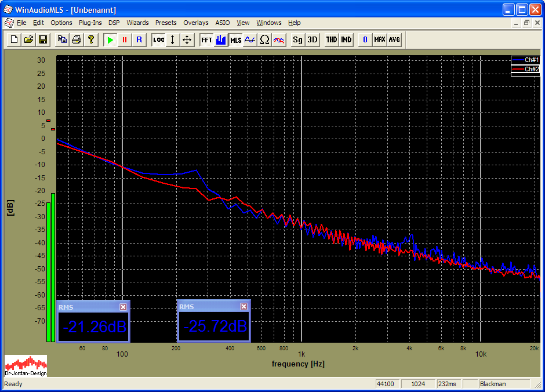545x392 pixels.
Task: Select the MLS measurement mode
Action: [235, 39]
